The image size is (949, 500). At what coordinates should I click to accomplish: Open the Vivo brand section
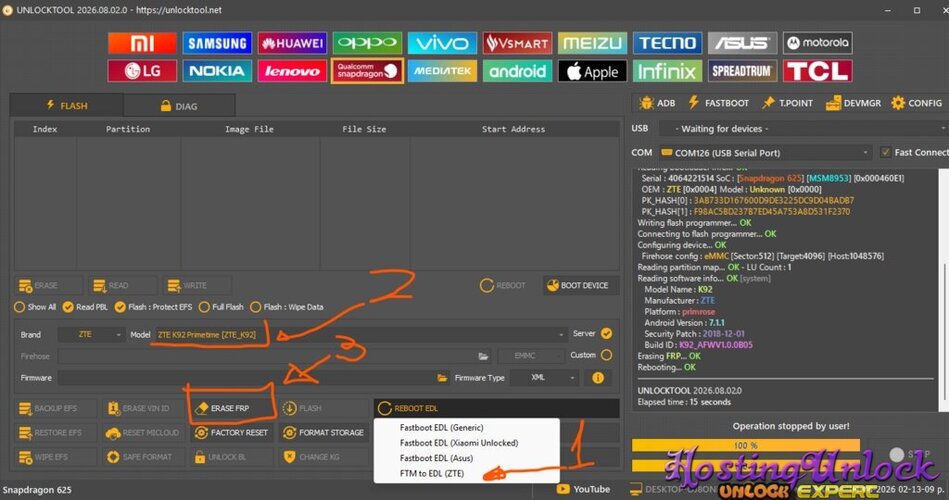point(442,43)
